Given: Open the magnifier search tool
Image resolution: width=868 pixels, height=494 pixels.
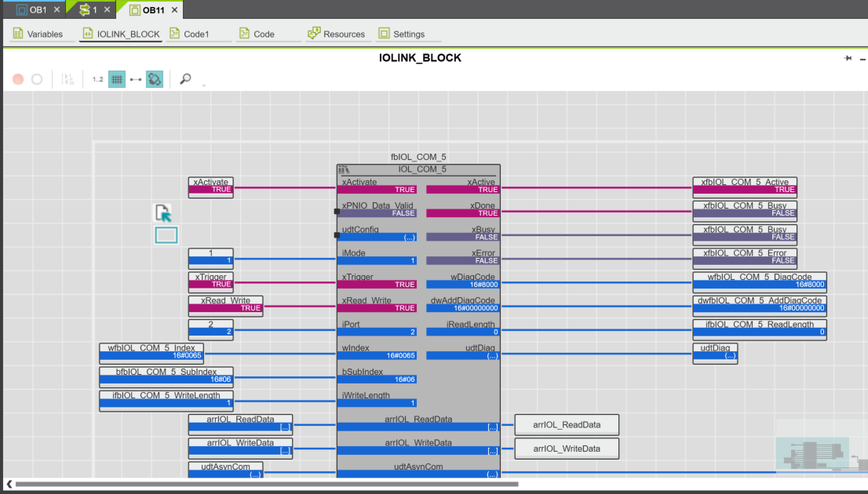Looking at the screenshot, I should point(185,79).
